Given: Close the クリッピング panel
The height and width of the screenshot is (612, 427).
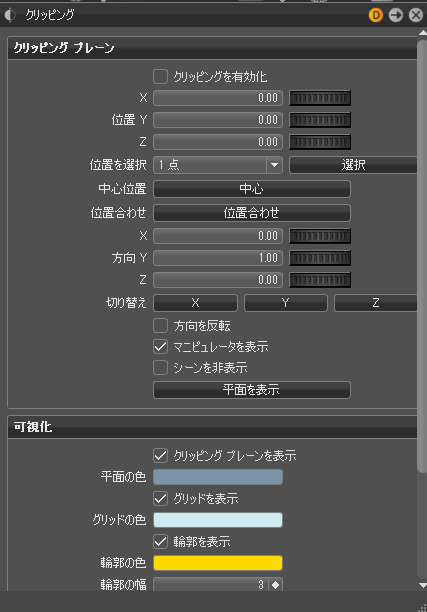Looking at the screenshot, I should (x=416, y=15).
